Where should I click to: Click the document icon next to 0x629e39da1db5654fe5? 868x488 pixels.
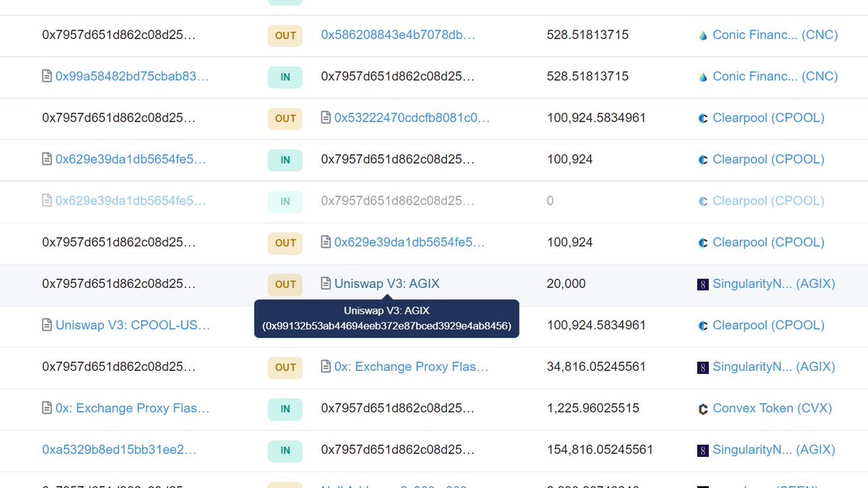[x=46, y=159]
